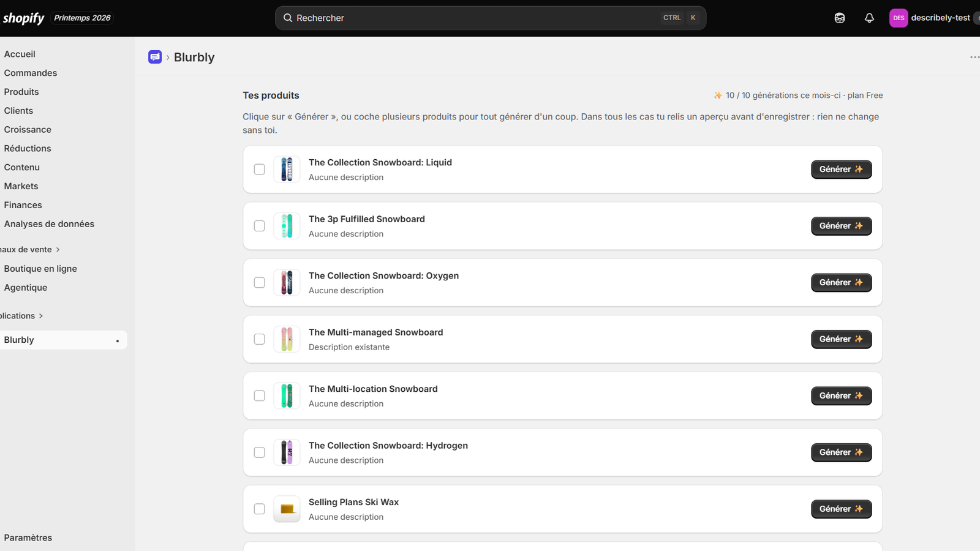The width and height of the screenshot is (980, 551).
Task: Click the Rechercher search field
Action: pyautogui.click(x=491, y=18)
